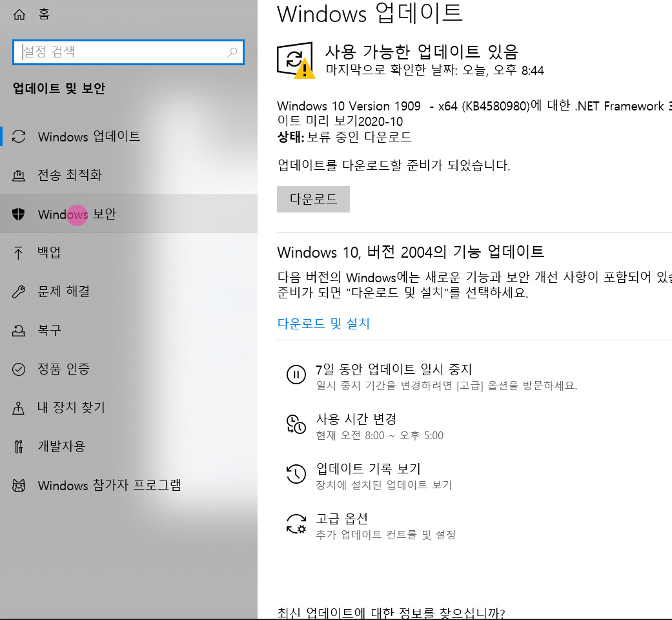
Task: Click 장치에 설치된 업데이트 보기 subtitle
Action: tap(384, 486)
